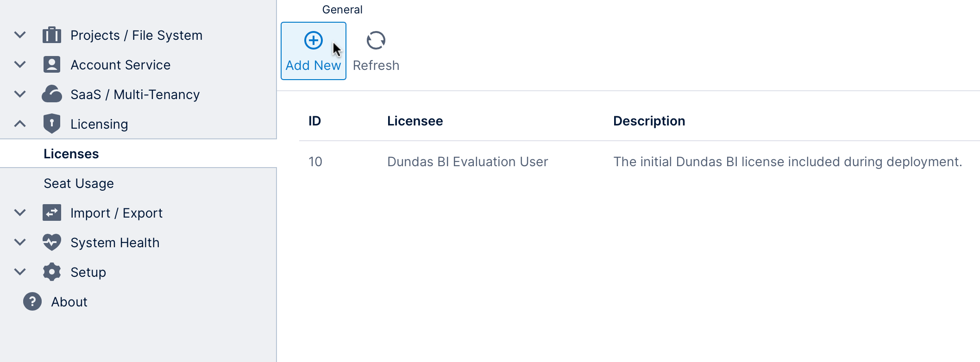Click the System Health label
This screenshot has height=362, width=980.
coord(115,243)
